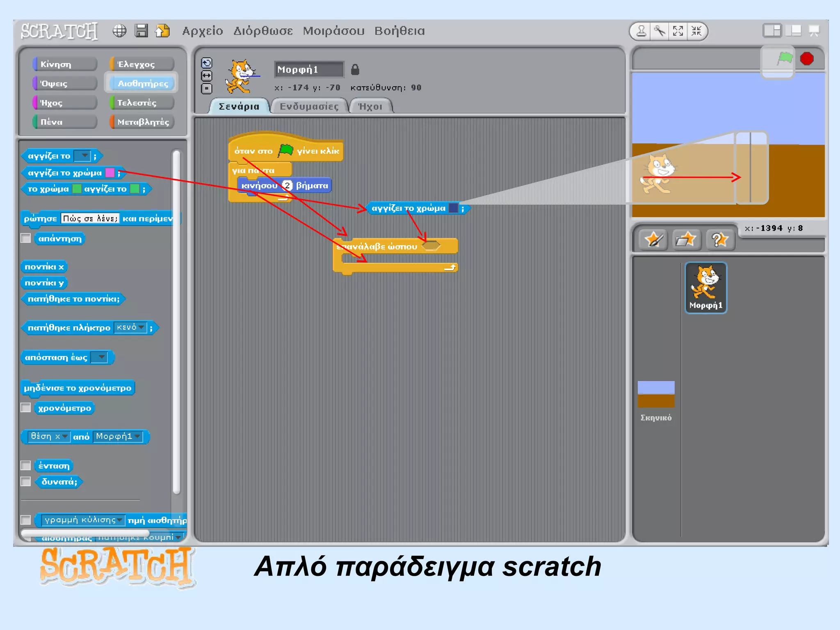Select the shrink sprite tool
840x630 pixels.
696,31
